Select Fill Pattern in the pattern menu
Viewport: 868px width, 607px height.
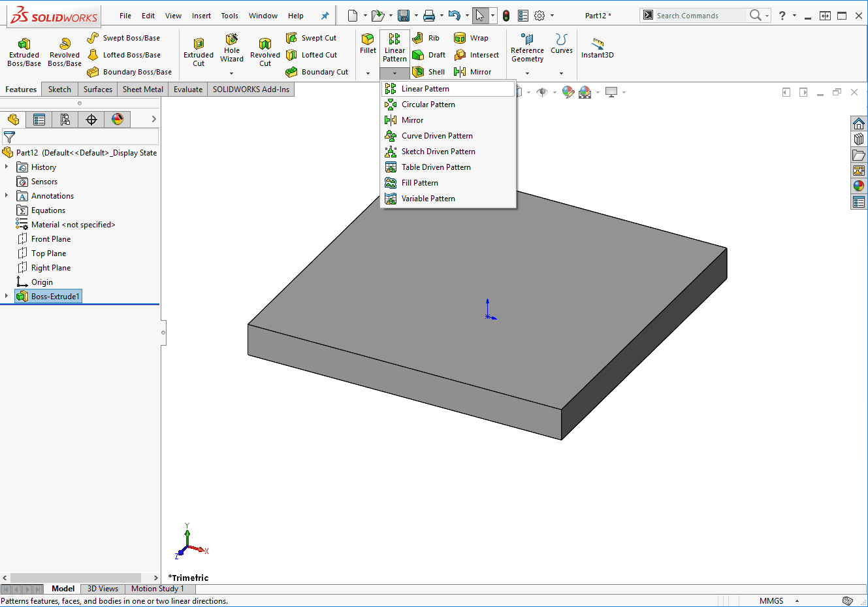click(419, 183)
